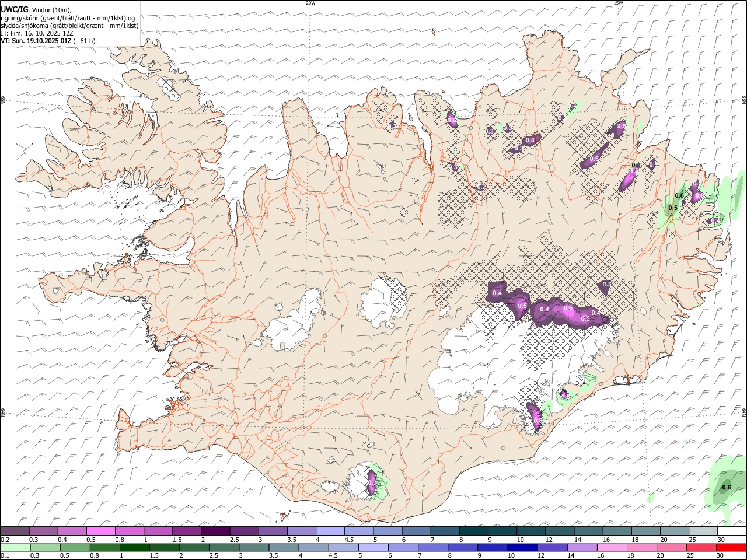Click the slate blue 6 upper-legend swatch
Screen dimensions: 747x560
416,531
